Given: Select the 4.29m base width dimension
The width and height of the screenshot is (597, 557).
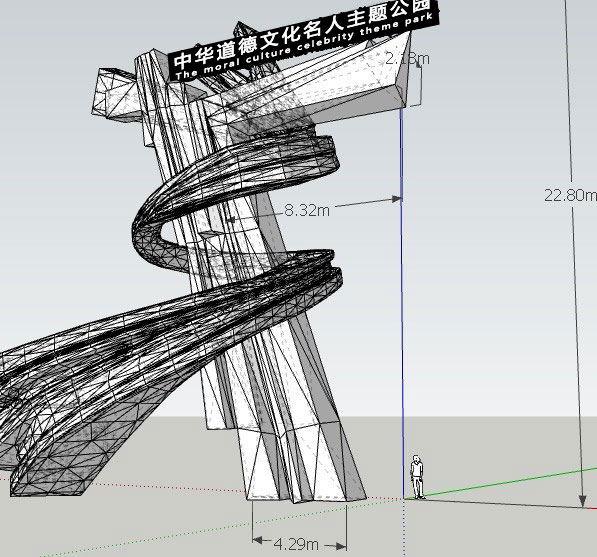Looking at the screenshot, I should pyautogui.click(x=296, y=544).
